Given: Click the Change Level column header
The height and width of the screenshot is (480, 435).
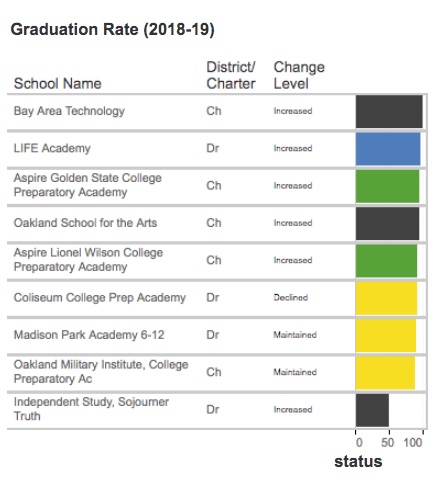Looking at the screenshot, I should (x=299, y=75).
